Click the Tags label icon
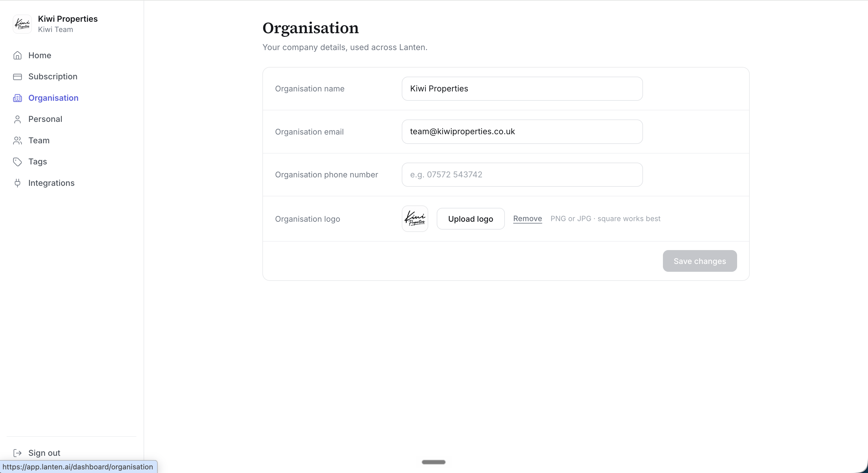Screen dimensions: 868x473 click(x=17, y=162)
